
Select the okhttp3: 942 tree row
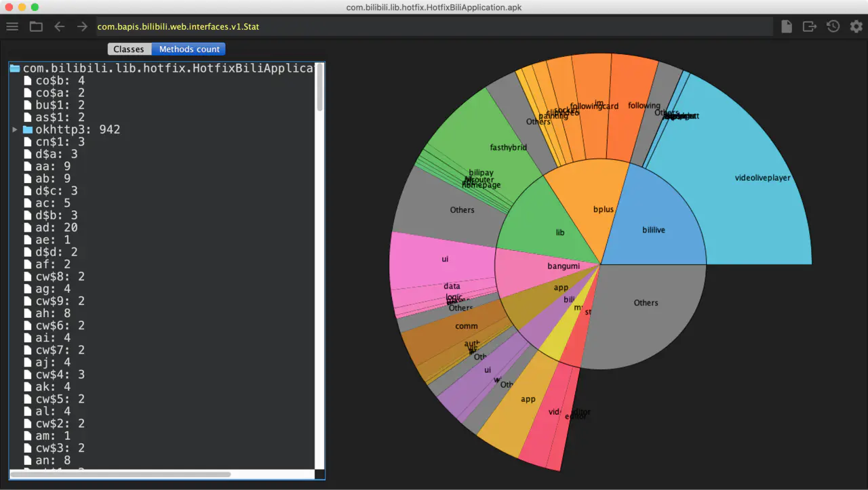pyautogui.click(x=161, y=129)
